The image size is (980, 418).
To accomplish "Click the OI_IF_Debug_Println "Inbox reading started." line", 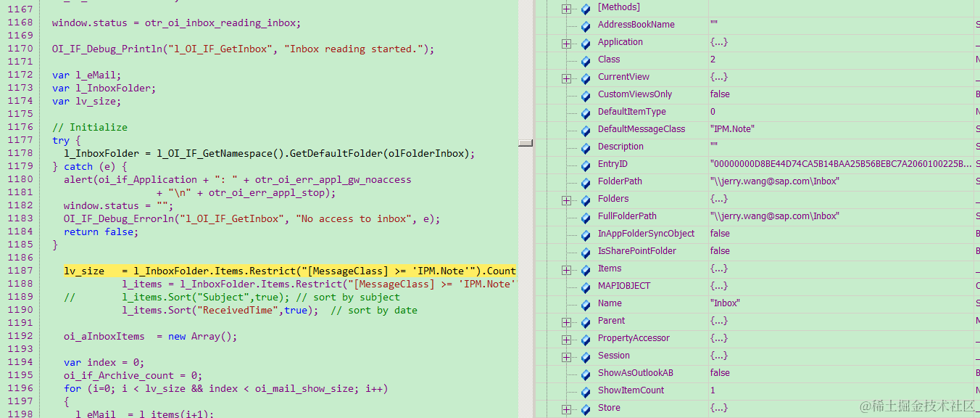I will [244, 49].
